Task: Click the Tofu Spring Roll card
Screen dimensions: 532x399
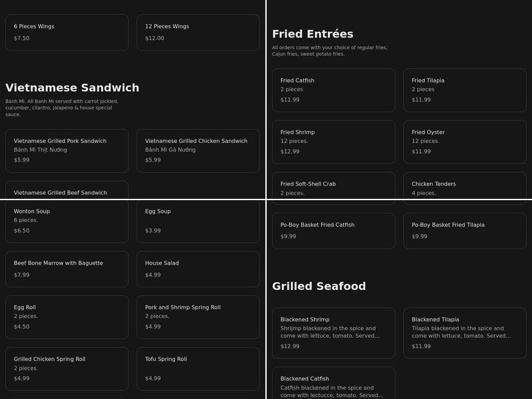Action: point(198,368)
